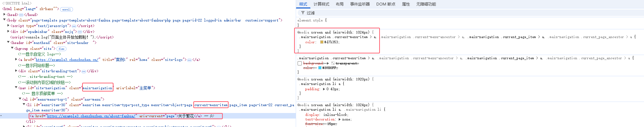Select the 显示网站标题 comment
This screenshot has height=127, width=644.
[37, 65]
